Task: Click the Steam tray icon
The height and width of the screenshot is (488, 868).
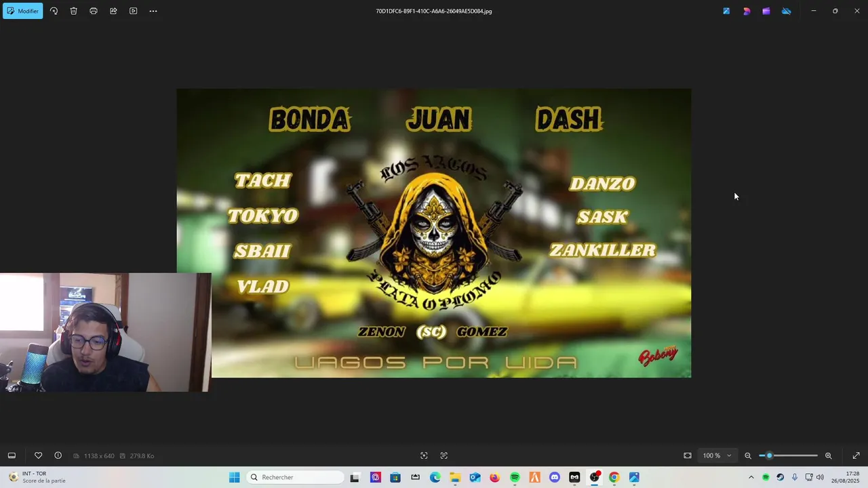Action: pyautogui.click(x=780, y=477)
